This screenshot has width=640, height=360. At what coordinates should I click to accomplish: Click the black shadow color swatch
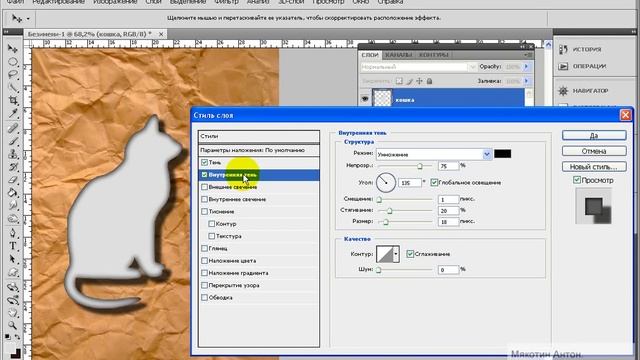point(502,154)
